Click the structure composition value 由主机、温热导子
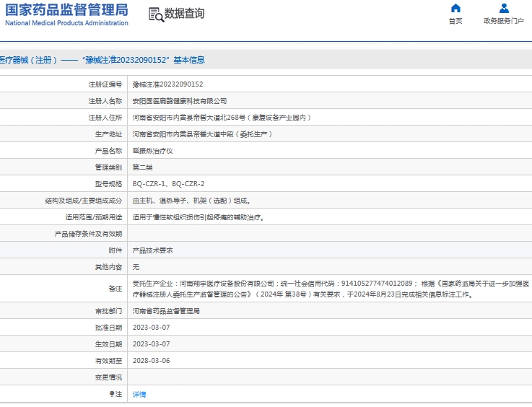 click(x=192, y=201)
